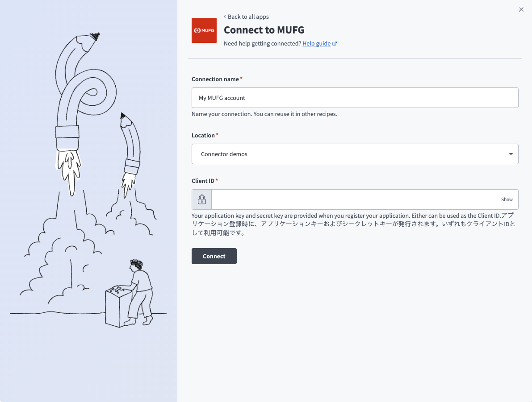Click the lock icon beside Client ID

(202, 199)
